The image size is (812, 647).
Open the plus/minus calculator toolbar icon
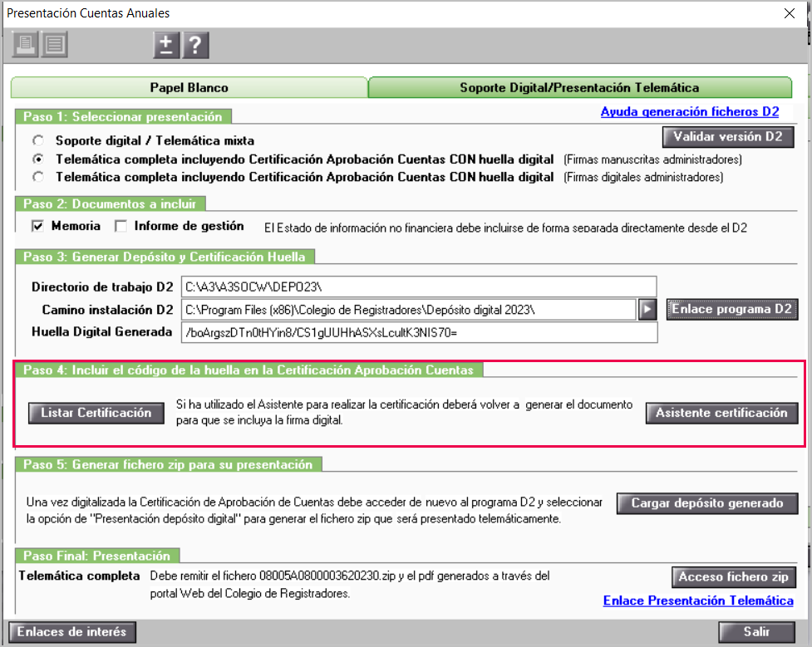(x=166, y=45)
